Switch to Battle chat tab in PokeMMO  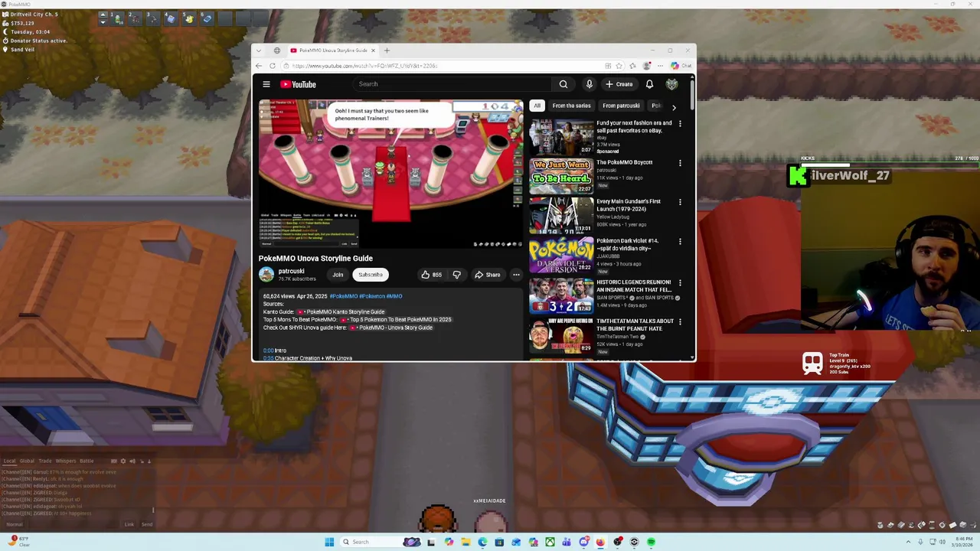(87, 461)
